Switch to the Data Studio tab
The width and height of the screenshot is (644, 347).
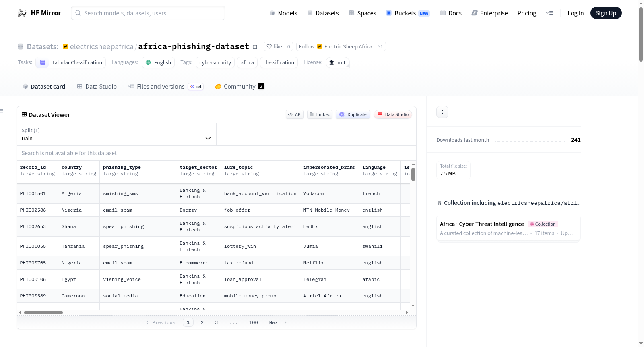97,87
